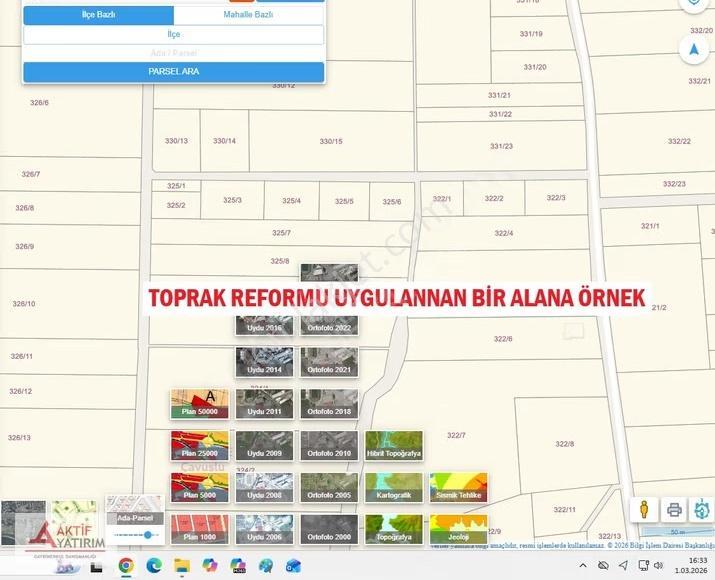Viewport: 715px width, 580px height.
Task: Click parcel label 332/22
Action: tap(679, 141)
